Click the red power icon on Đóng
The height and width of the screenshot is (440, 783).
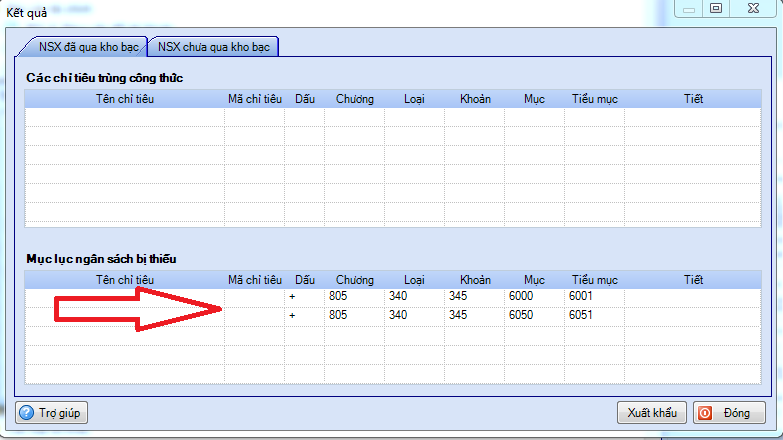(705, 413)
